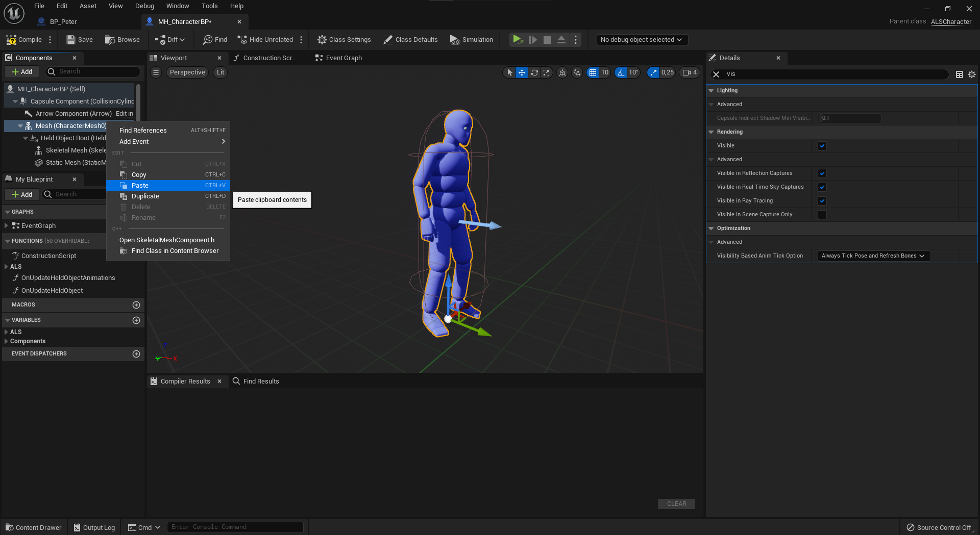The height and width of the screenshot is (535, 980).
Task: Choose Paste from the context menu
Action: 140,186
